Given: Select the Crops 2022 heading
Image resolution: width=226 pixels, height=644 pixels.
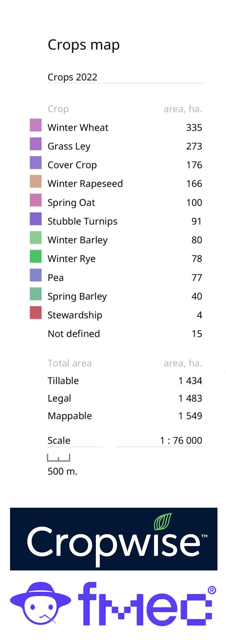Looking at the screenshot, I should coord(72,77).
